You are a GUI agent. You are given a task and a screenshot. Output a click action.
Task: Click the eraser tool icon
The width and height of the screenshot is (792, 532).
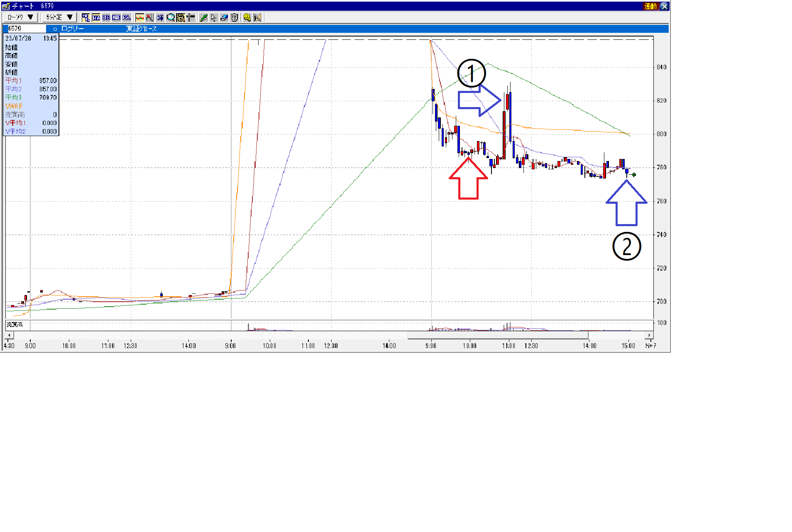tap(224, 17)
